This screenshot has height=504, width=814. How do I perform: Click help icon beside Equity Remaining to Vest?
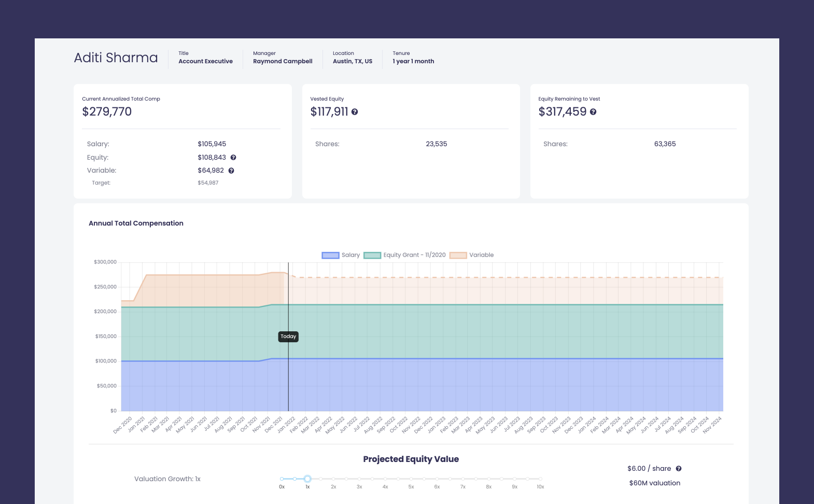593,112
